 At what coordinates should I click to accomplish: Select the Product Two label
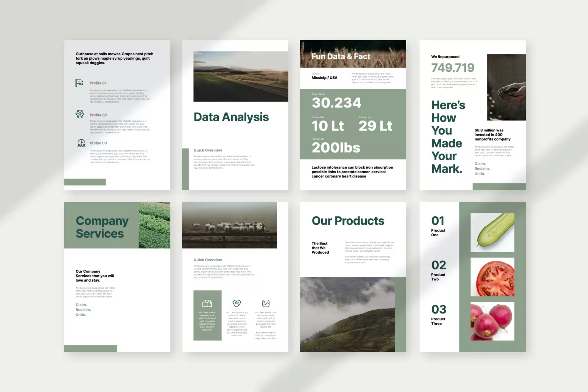point(438,277)
